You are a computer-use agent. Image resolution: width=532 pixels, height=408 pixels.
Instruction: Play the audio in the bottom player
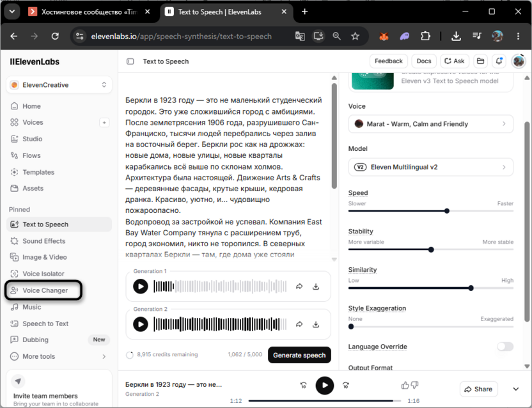(325, 385)
